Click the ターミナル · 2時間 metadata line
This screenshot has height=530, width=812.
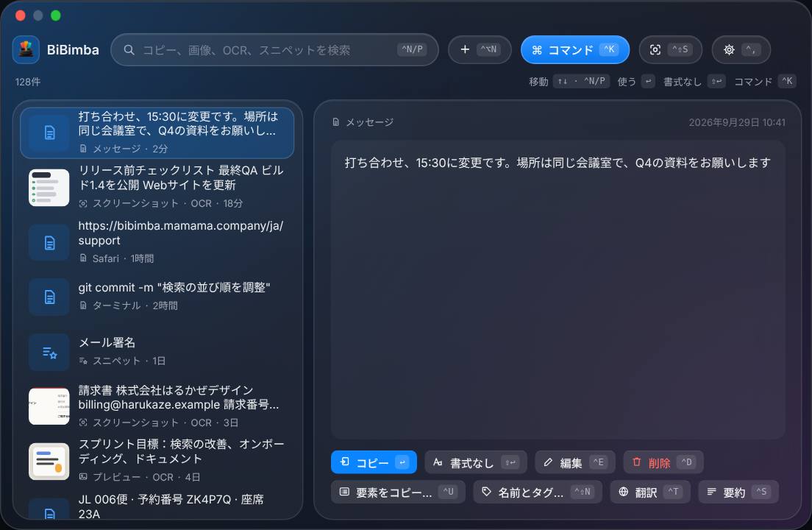click(128, 305)
